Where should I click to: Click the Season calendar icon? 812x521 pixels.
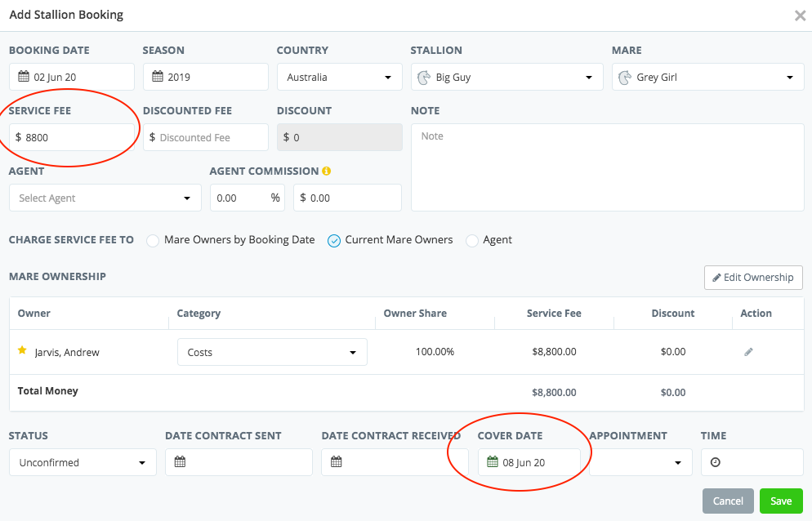158,78
